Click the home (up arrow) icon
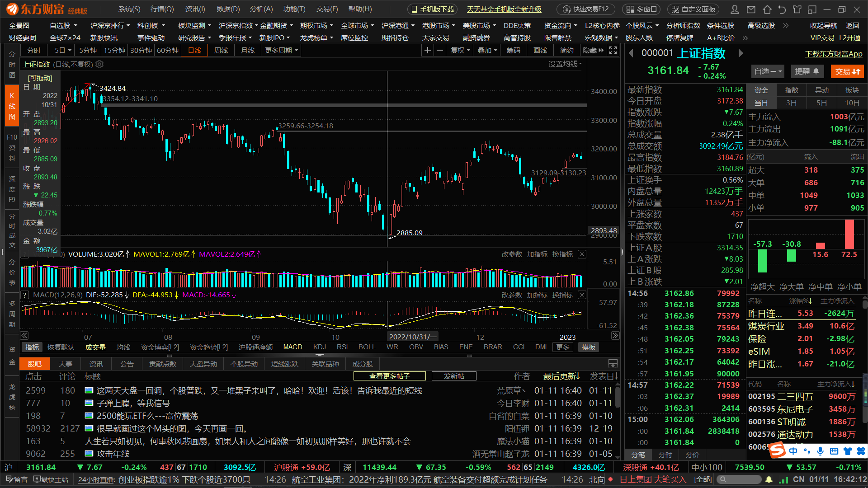 point(767,9)
